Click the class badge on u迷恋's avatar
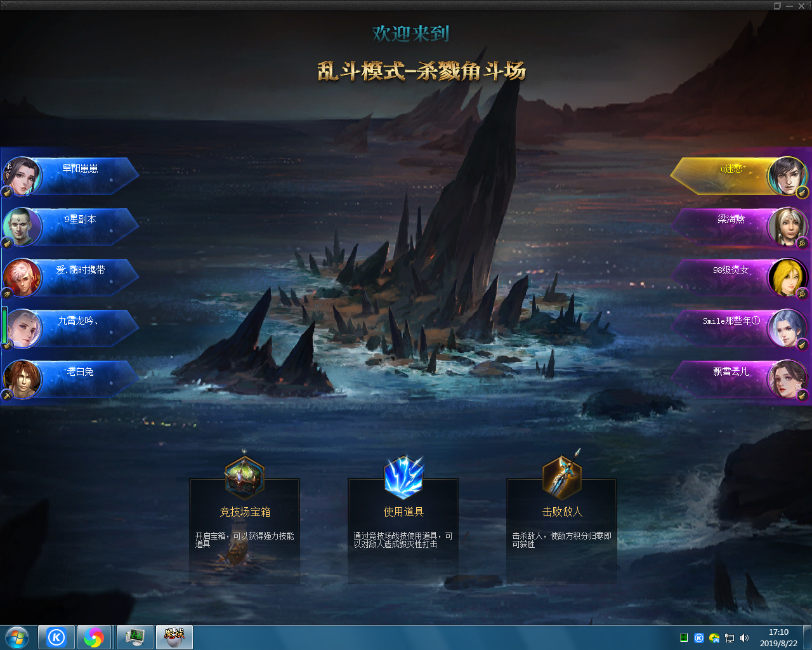 tap(802, 192)
